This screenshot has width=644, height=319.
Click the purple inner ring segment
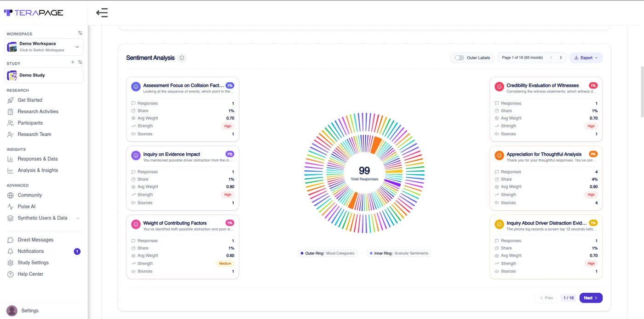[x=392, y=183]
